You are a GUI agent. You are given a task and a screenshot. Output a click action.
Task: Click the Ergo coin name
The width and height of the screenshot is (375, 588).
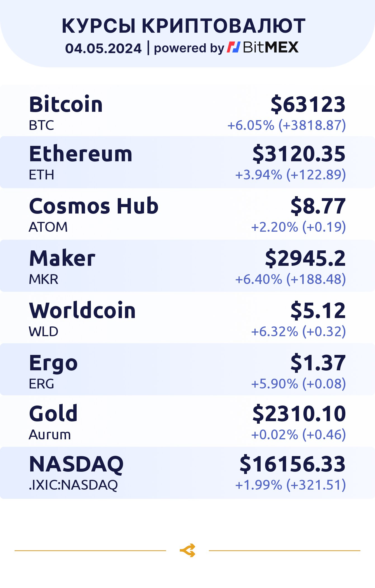click(53, 363)
